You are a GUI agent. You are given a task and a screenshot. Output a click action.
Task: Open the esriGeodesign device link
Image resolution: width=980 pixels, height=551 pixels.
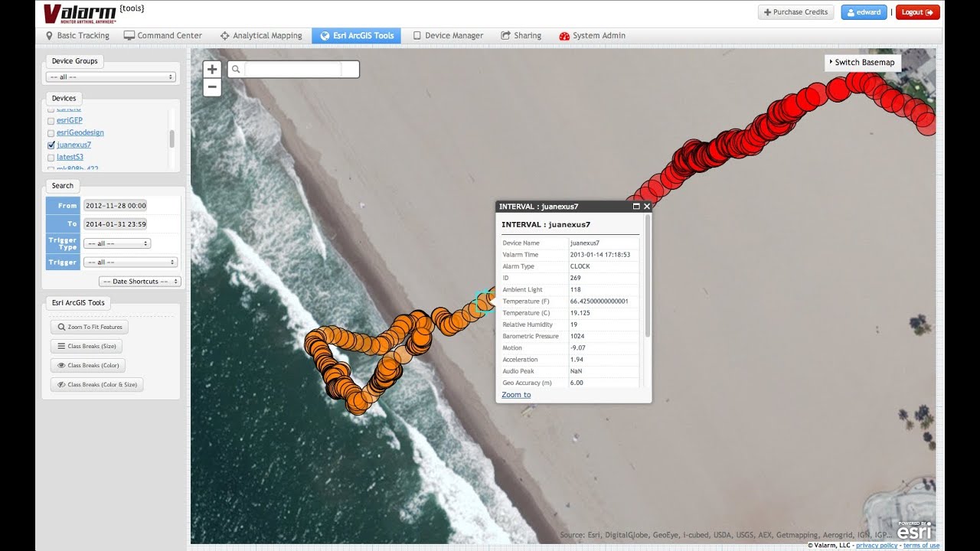pyautogui.click(x=80, y=132)
